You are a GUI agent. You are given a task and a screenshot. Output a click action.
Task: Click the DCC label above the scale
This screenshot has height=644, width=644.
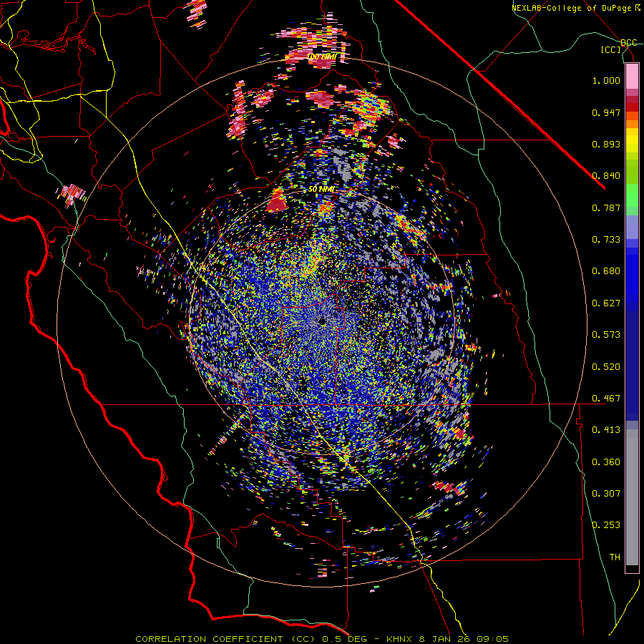pyautogui.click(x=629, y=42)
